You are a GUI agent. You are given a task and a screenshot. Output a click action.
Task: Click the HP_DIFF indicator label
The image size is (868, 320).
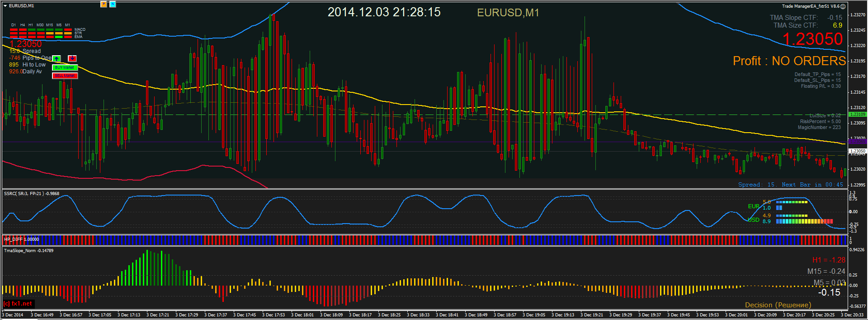pyautogui.click(x=21, y=239)
